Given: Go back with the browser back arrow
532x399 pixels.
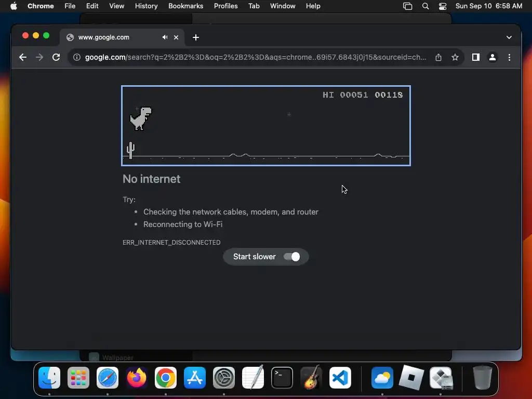Looking at the screenshot, I should point(23,57).
